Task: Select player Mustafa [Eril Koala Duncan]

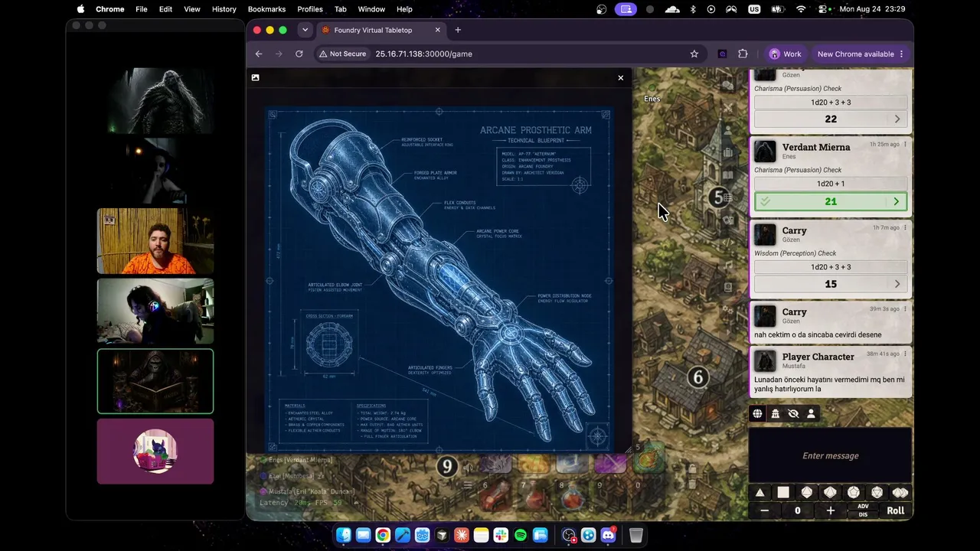Action: point(307,491)
